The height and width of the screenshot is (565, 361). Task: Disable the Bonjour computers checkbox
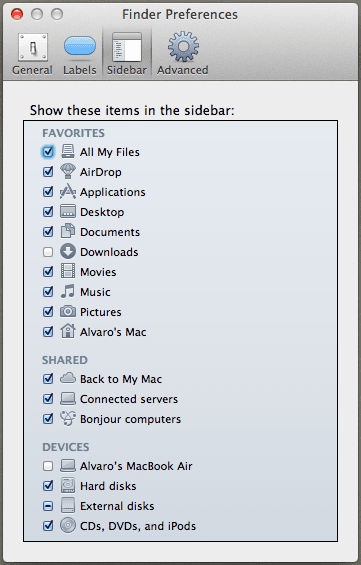[48, 419]
